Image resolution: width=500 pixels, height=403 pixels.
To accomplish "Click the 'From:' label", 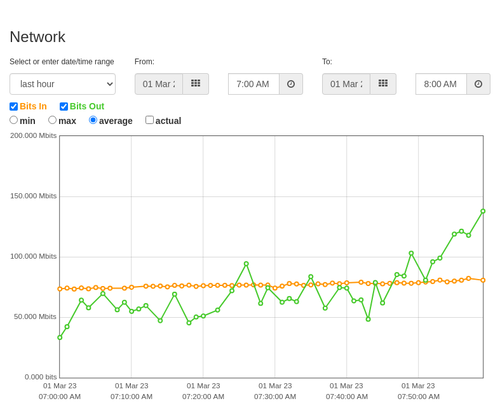I will (144, 62).
